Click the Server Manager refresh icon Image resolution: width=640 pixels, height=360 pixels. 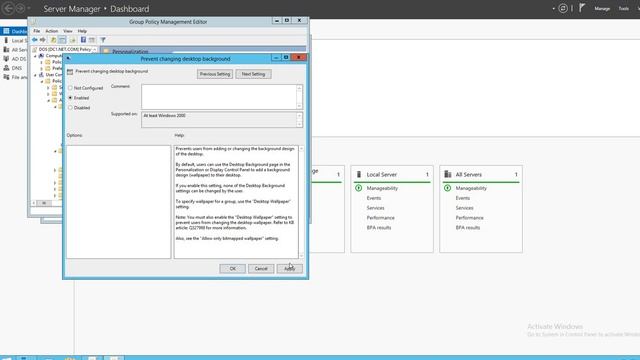click(563, 8)
